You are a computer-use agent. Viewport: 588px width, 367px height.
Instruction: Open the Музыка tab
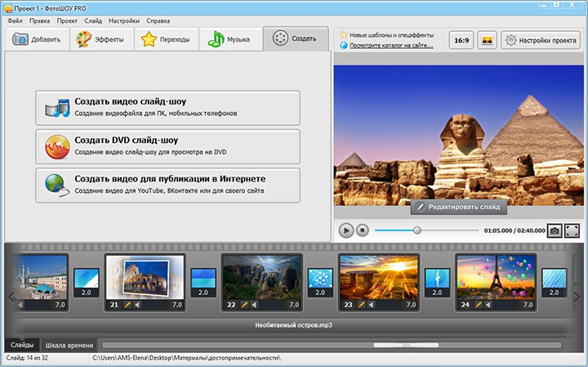pyautogui.click(x=230, y=39)
